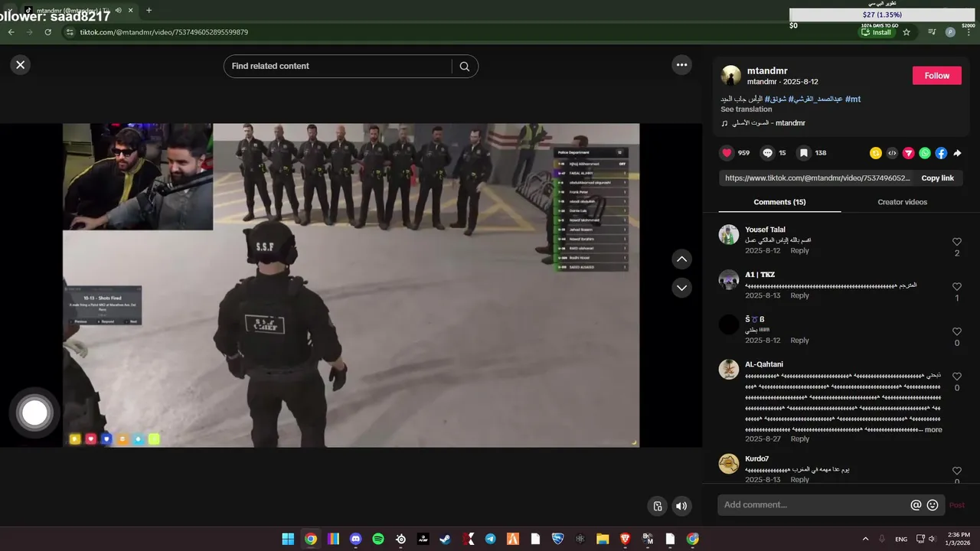Viewport: 980px width, 551px height.
Task: Open emoji picker in comment box
Action: tap(933, 505)
